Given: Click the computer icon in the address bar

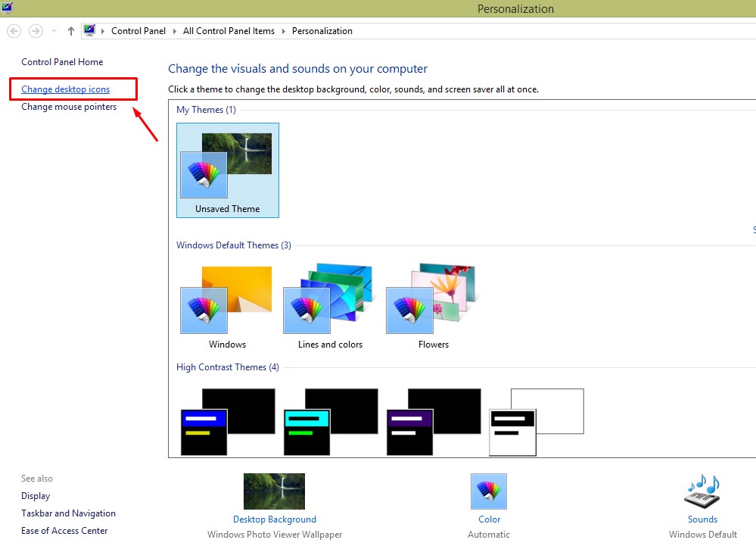Looking at the screenshot, I should point(89,30).
